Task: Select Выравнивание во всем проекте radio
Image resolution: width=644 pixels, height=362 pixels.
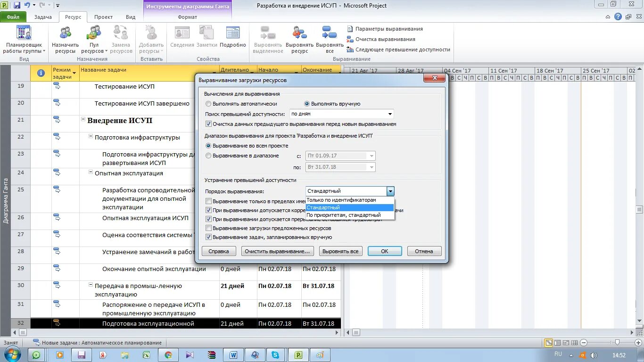Action: 247,146
